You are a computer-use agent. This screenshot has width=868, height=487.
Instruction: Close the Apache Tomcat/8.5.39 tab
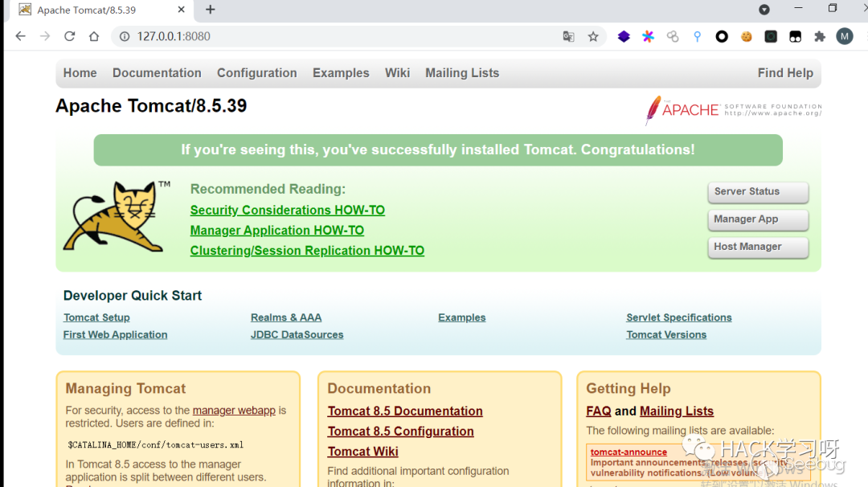pos(181,10)
